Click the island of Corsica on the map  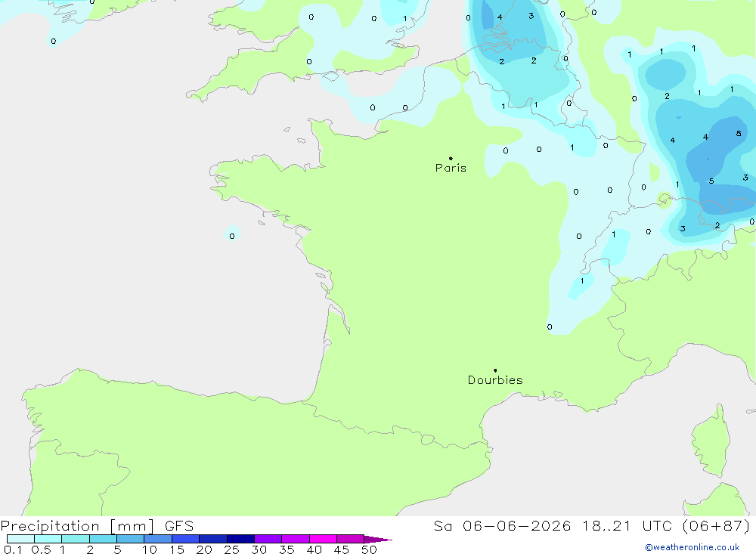[x=711, y=441]
